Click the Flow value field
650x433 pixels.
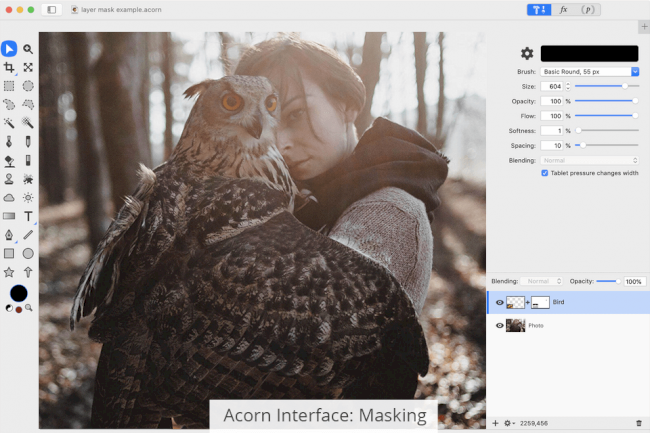(x=552, y=116)
